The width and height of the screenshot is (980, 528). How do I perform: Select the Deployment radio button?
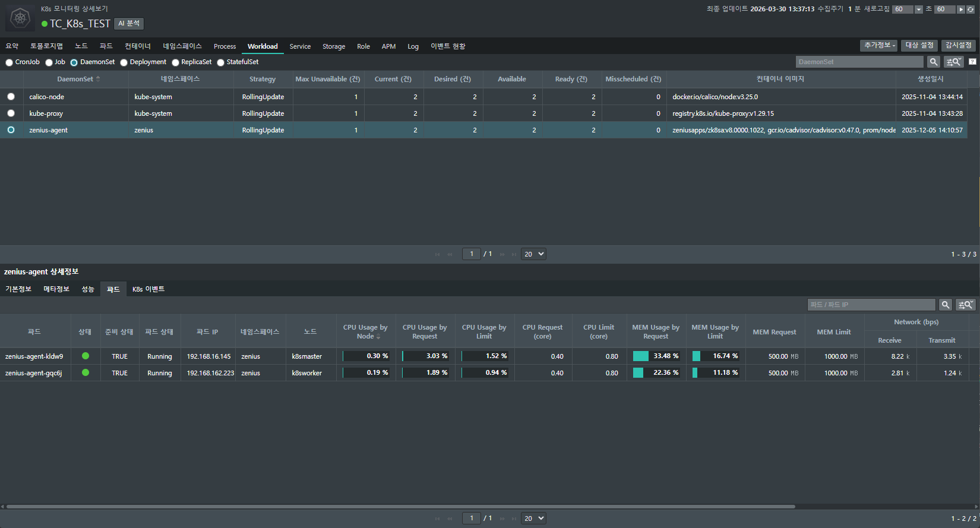(124, 62)
